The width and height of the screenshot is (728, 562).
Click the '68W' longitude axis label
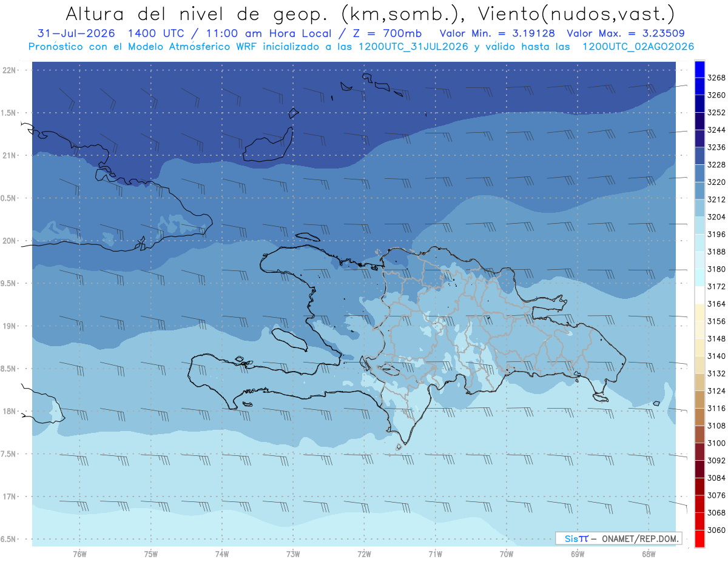(649, 554)
